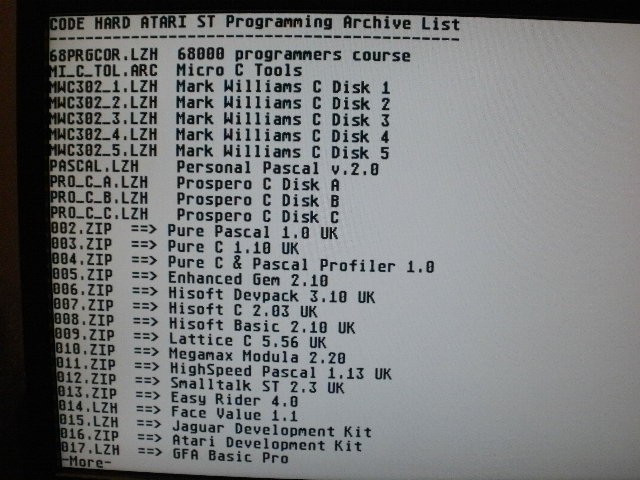The height and width of the screenshot is (480, 640).
Task: Click 'Hisoft C 2.03 UK' entry
Action: 243,310
